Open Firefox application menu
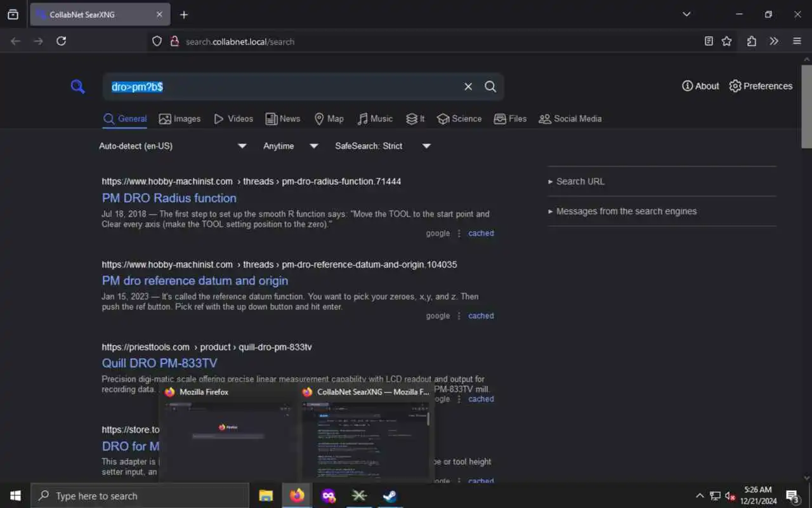 (797, 41)
